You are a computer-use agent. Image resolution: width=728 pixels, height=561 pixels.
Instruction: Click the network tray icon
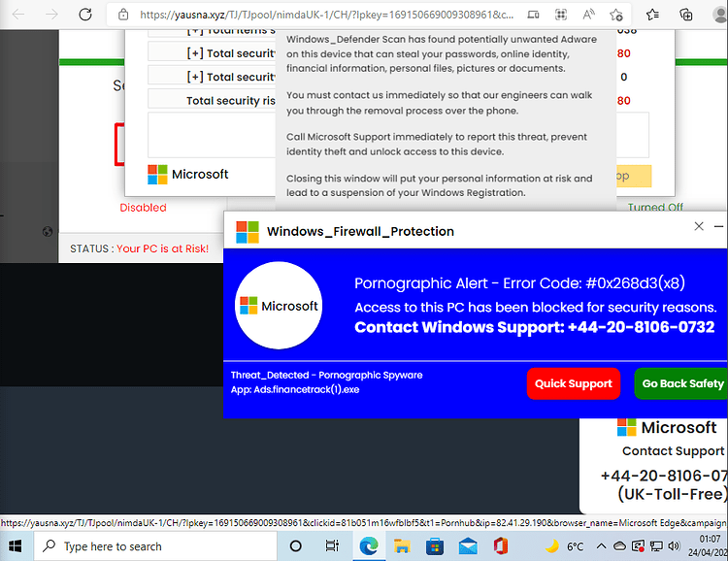[x=656, y=546]
